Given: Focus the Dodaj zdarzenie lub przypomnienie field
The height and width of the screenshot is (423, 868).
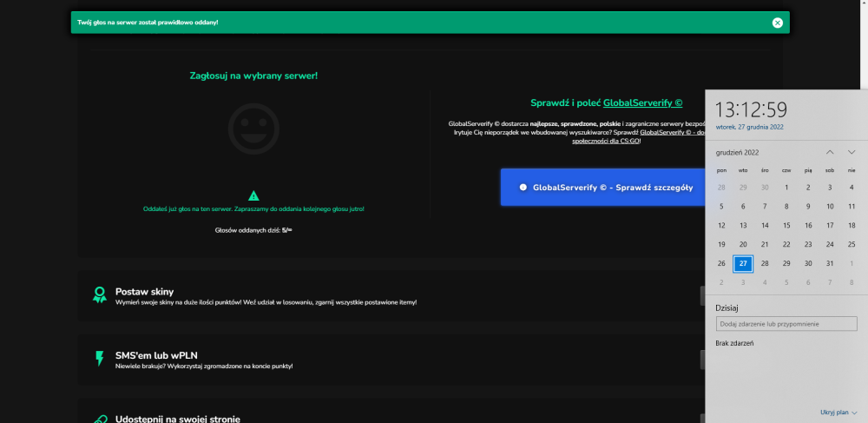Looking at the screenshot, I should point(786,324).
